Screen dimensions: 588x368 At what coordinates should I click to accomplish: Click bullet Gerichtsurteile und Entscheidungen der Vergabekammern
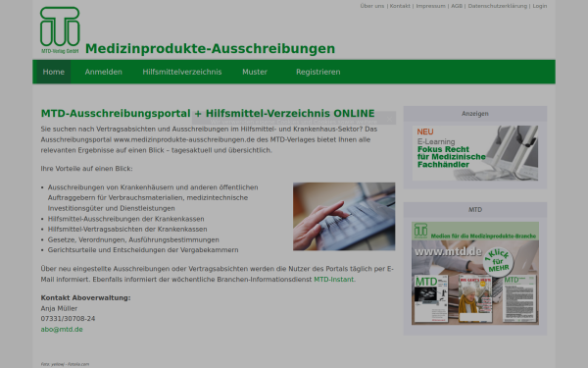coord(143,250)
